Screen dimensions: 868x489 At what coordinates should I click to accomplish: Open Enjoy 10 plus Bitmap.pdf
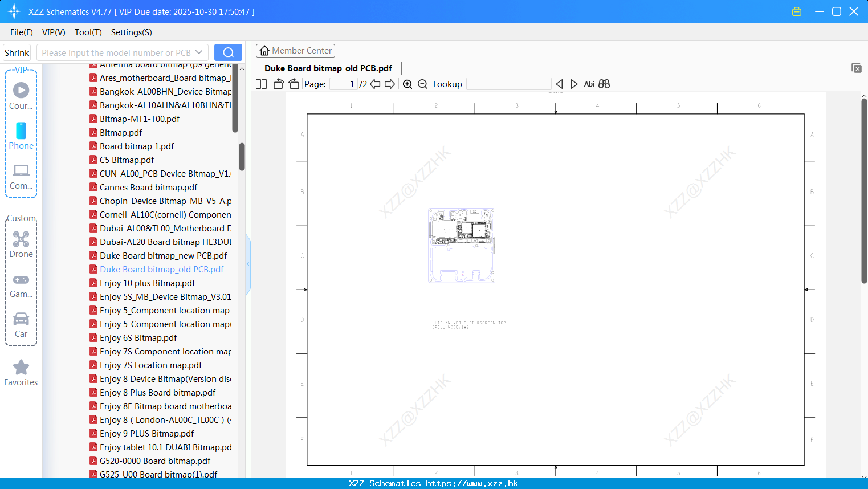click(142, 283)
